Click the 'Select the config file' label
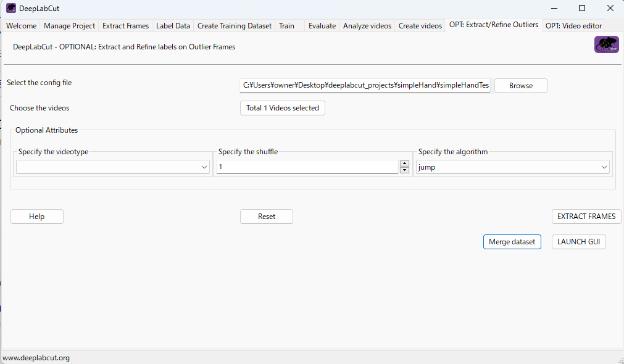This screenshot has height=364, width=624. pyautogui.click(x=39, y=83)
